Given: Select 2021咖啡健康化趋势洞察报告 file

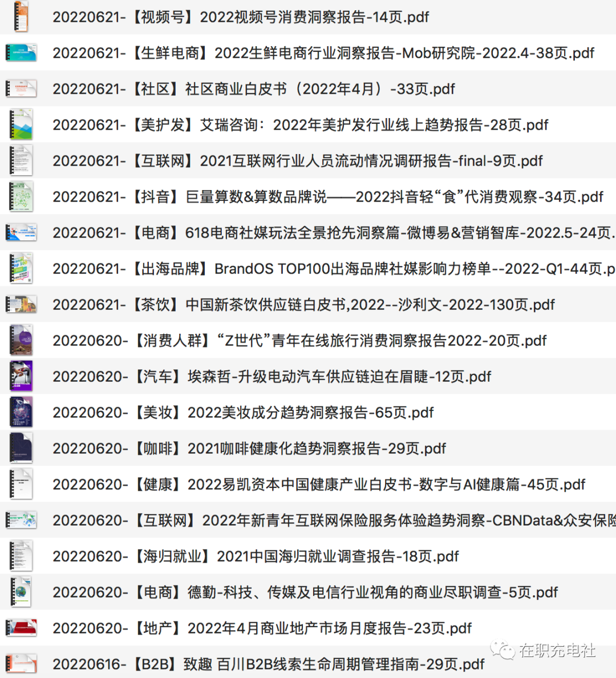Looking at the screenshot, I should click(x=249, y=449).
